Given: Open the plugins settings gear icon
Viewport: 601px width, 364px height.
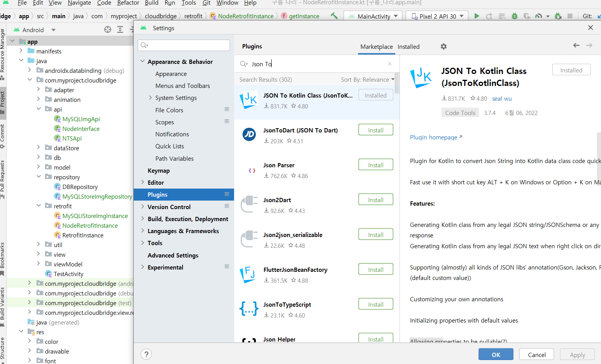Looking at the screenshot, I should (444, 46).
